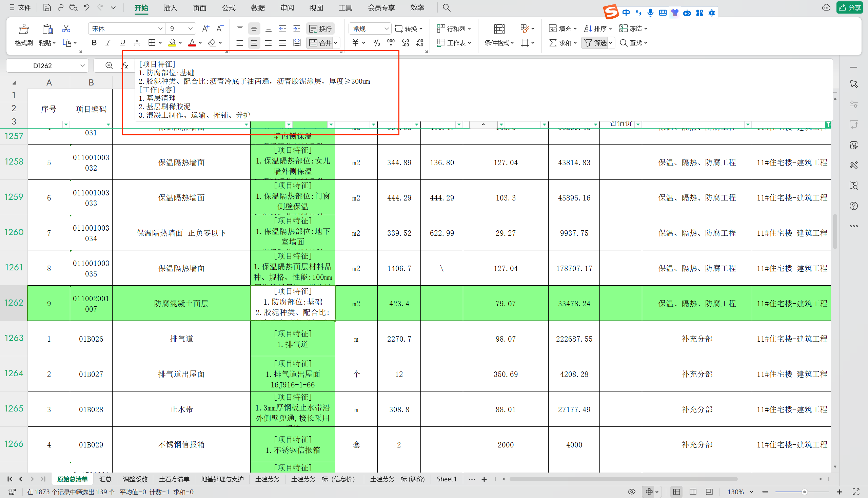Click the 排序 sort button
This screenshot has height=498, width=868.
click(597, 29)
